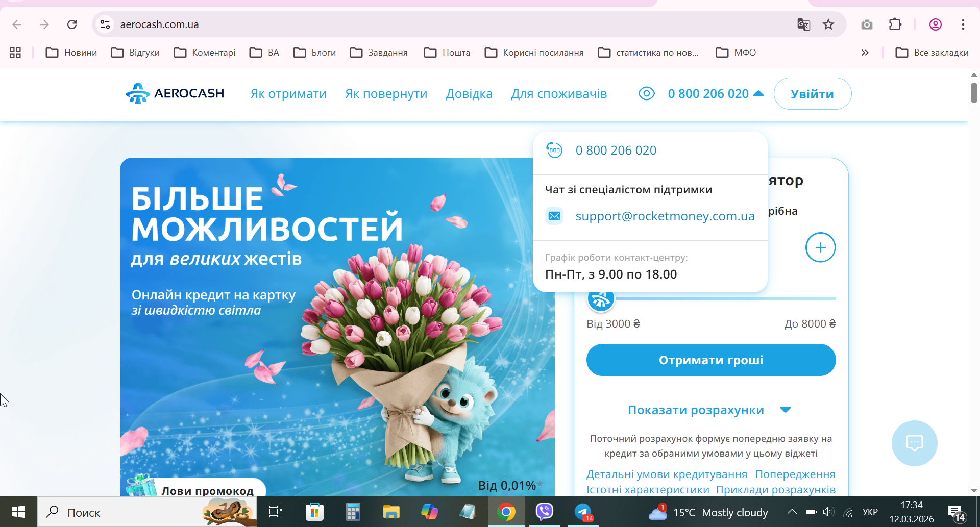Viewport: 980px width, 527px height.
Task: Open the Пошта bookmarks folder
Action: [x=447, y=53]
